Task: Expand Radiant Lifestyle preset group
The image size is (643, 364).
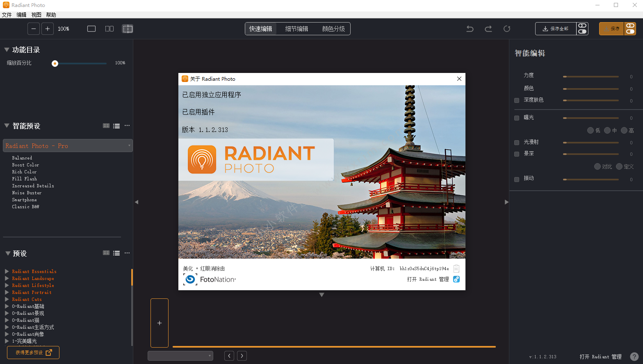Action: click(x=7, y=285)
